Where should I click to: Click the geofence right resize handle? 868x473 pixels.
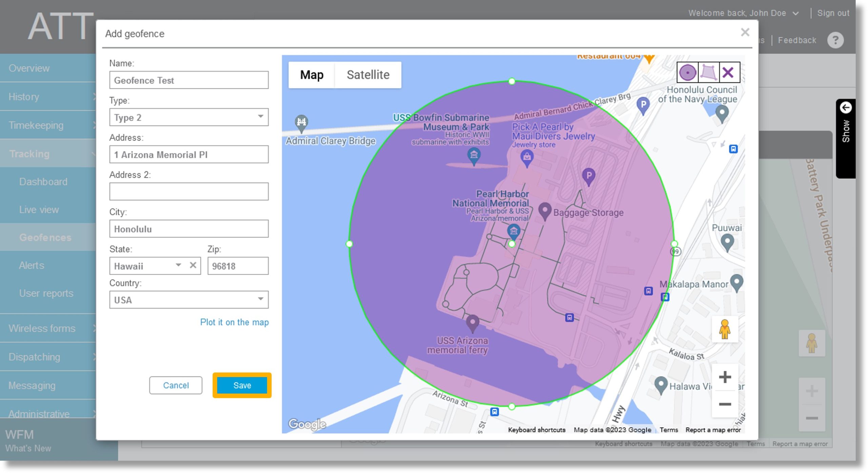[x=674, y=243]
